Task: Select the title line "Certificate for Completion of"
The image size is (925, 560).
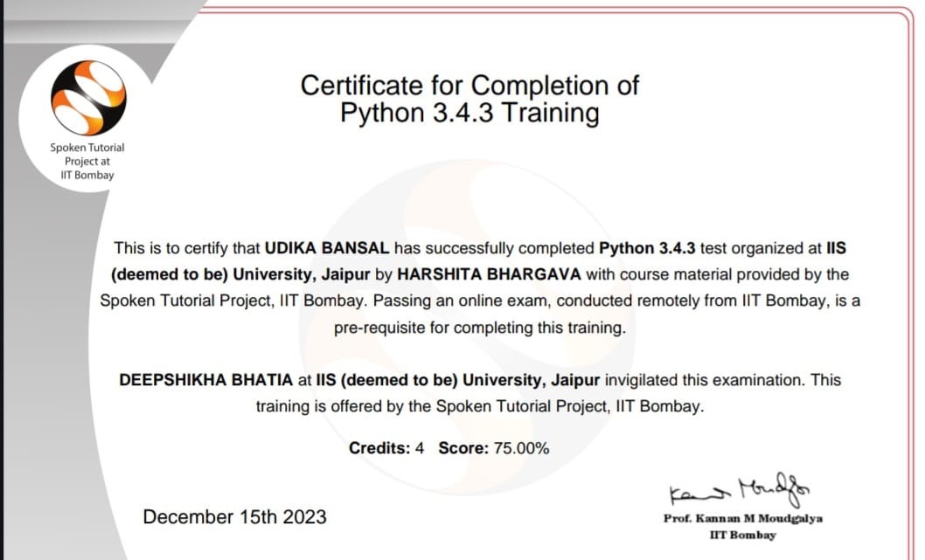Action: 469,86
